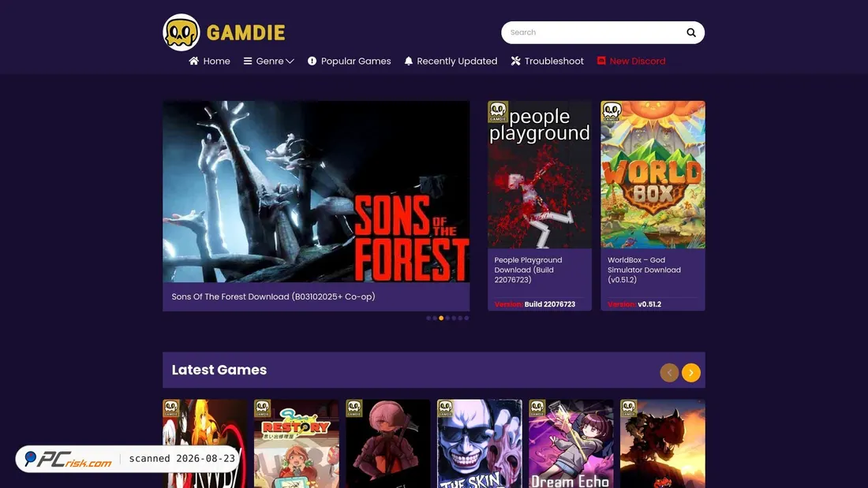Click Gamdie badge on Dream Echo cover
Viewport: 868px width, 488px height.
(x=537, y=408)
